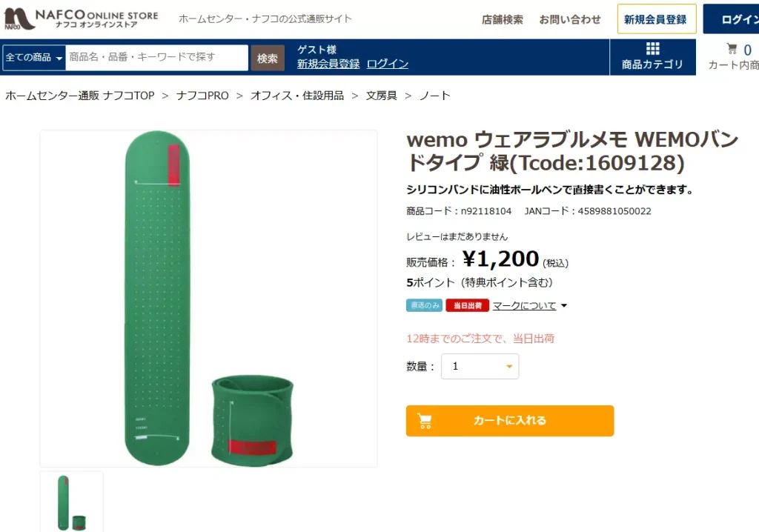Open the shopping cart icon
The width and height of the screenshot is (759, 532).
[732, 50]
